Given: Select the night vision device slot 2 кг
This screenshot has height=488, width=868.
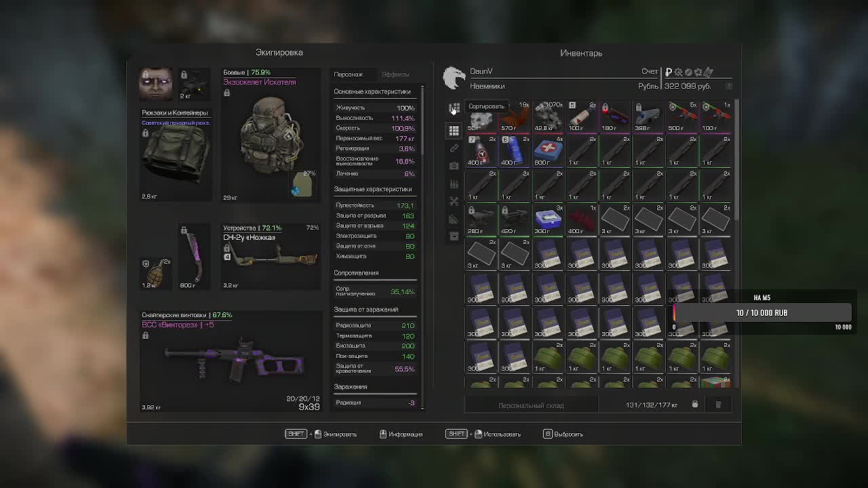Looking at the screenshot, I should (194, 84).
